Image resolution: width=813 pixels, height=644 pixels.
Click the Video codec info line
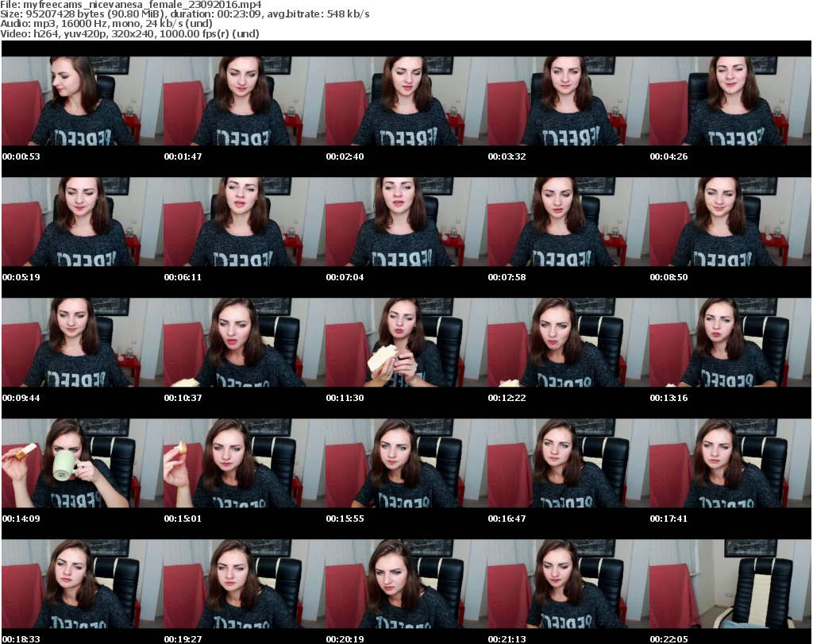pyautogui.click(x=129, y=34)
